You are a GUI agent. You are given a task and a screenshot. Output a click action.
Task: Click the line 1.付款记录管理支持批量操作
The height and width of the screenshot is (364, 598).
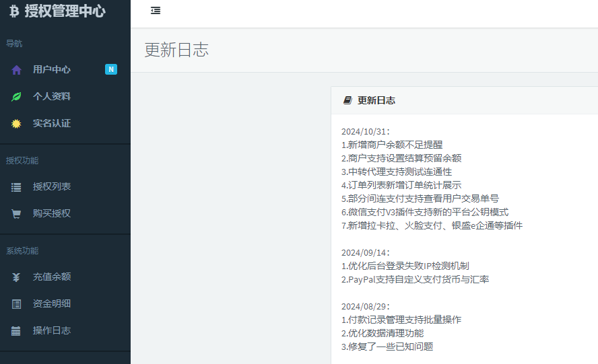[x=401, y=320]
